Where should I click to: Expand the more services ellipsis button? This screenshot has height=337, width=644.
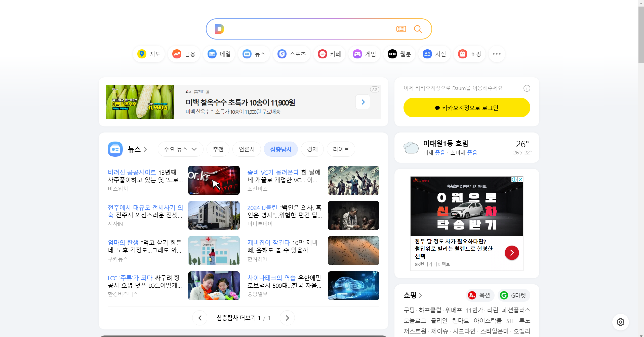tap(497, 54)
